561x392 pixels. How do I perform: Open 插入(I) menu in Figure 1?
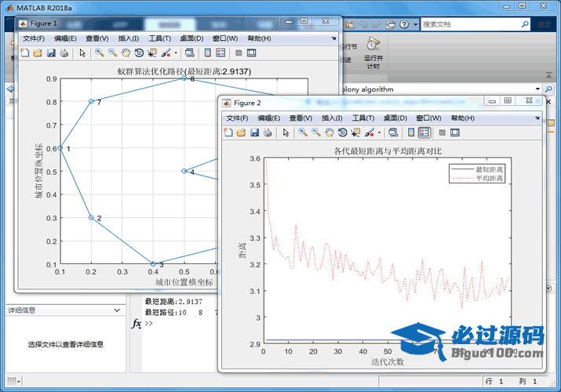coord(129,38)
